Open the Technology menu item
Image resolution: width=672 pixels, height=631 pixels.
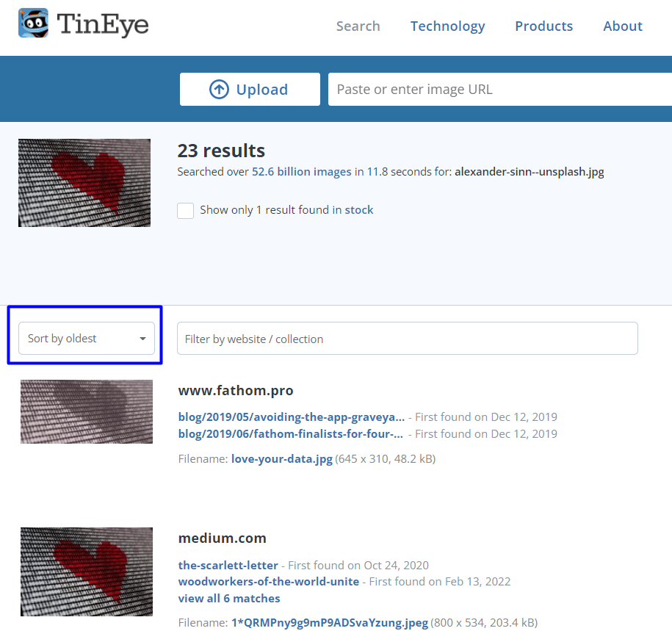click(447, 26)
